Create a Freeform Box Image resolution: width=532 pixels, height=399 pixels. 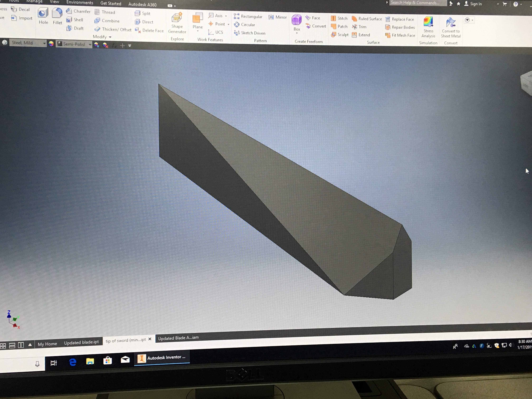tap(296, 20)
